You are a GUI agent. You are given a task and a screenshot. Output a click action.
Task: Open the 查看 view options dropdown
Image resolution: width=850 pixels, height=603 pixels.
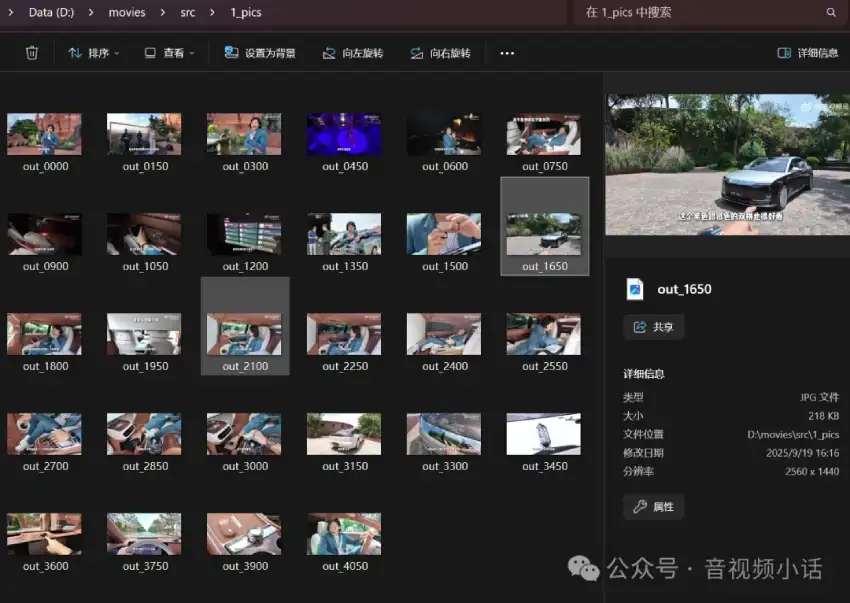[168, 52]
